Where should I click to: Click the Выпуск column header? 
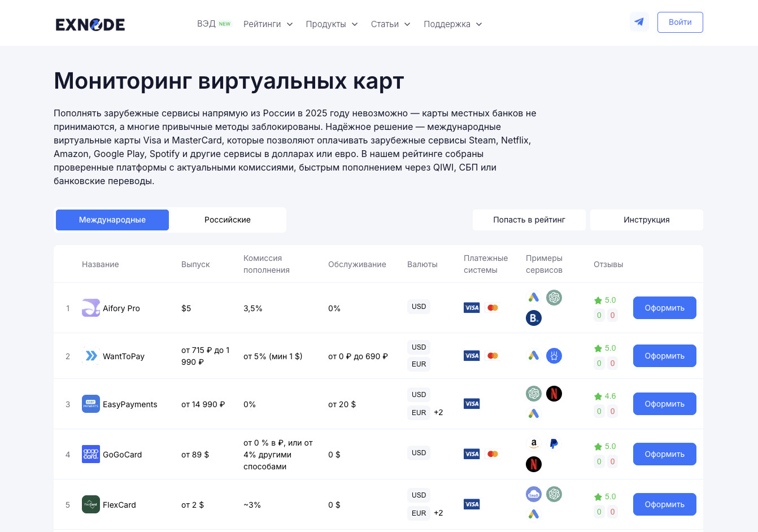pyautogui.click(x=195, y=264)
